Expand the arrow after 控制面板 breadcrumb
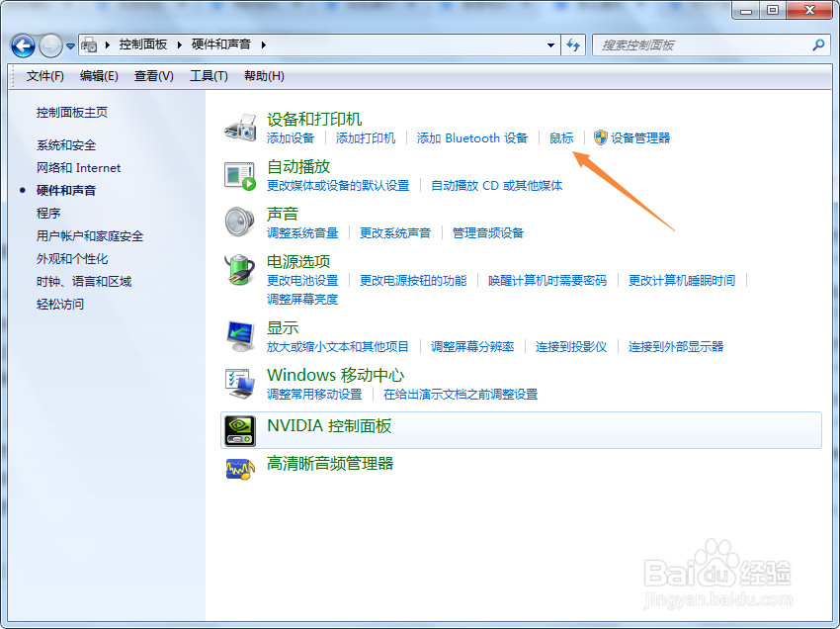840x629 pixels. pyautogui.click(x=180, y=45)
